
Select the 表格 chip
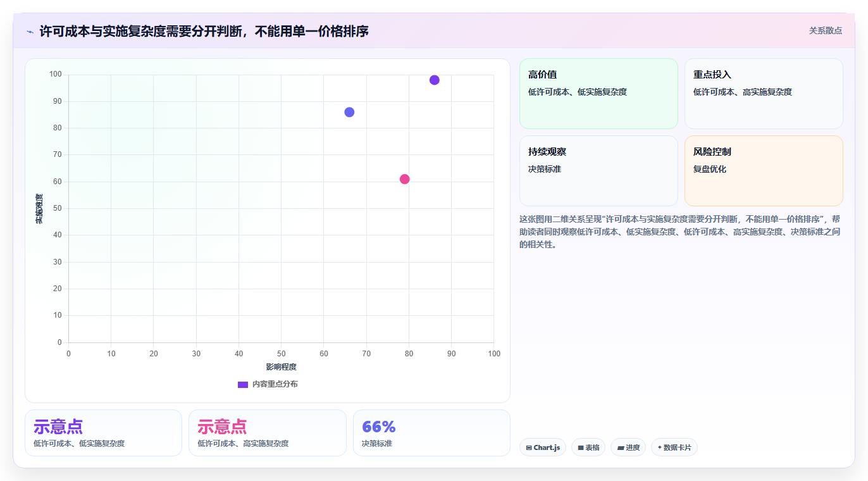pyautogui.click(x=588, y=447)
